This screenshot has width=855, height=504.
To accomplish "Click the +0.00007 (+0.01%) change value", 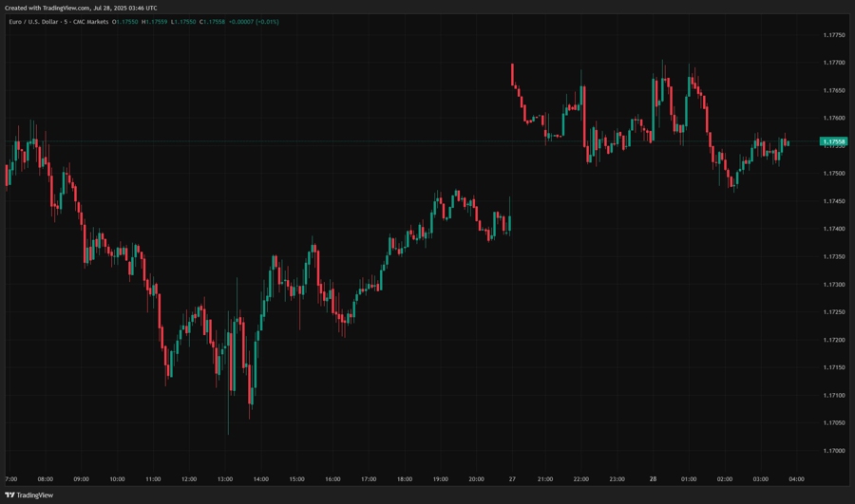I will [x=254, y=21].
